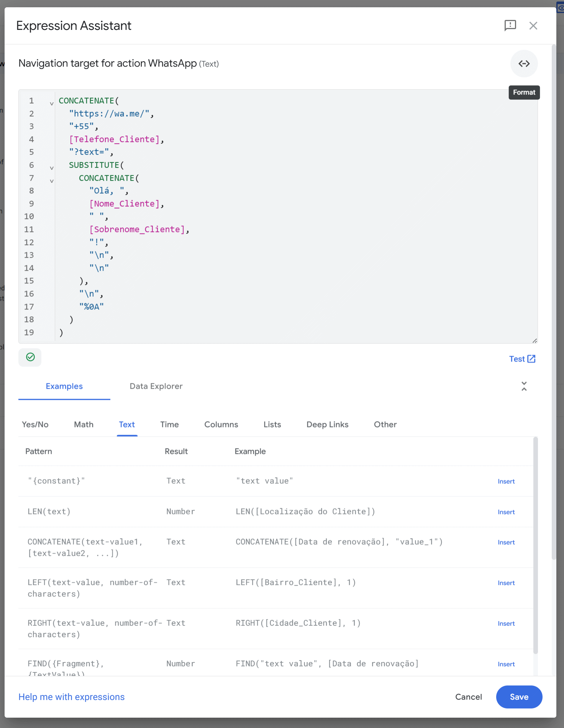Open Help me with expressions link
The image size is (564, 728).
(72, 697)
